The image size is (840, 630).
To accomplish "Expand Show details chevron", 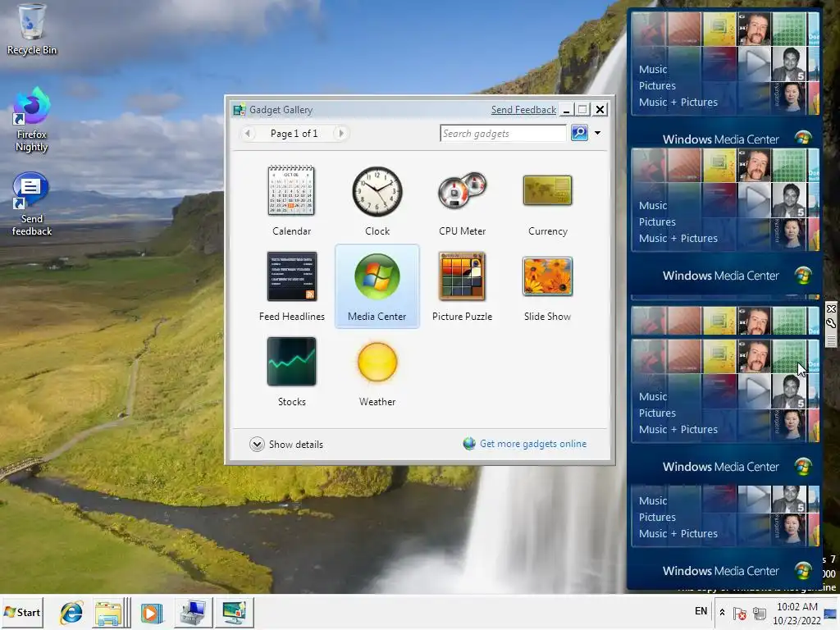I will [x=257, y=444].
